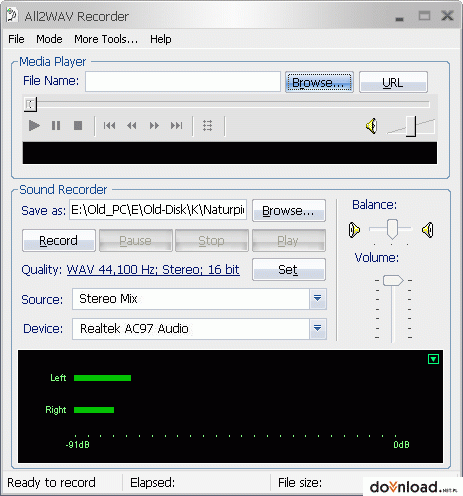
Task: Click the left balance speaker icon
Action: coord(354,230)
